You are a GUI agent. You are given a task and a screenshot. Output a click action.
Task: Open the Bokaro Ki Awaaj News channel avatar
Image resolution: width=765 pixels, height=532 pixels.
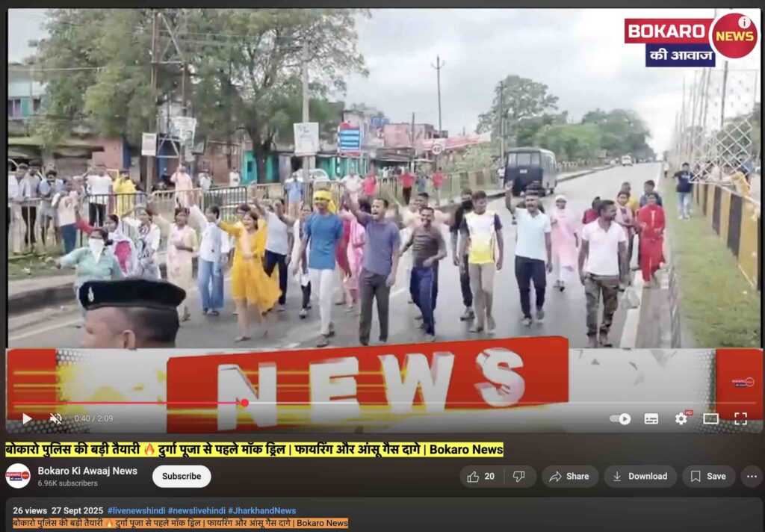point(18,476)
